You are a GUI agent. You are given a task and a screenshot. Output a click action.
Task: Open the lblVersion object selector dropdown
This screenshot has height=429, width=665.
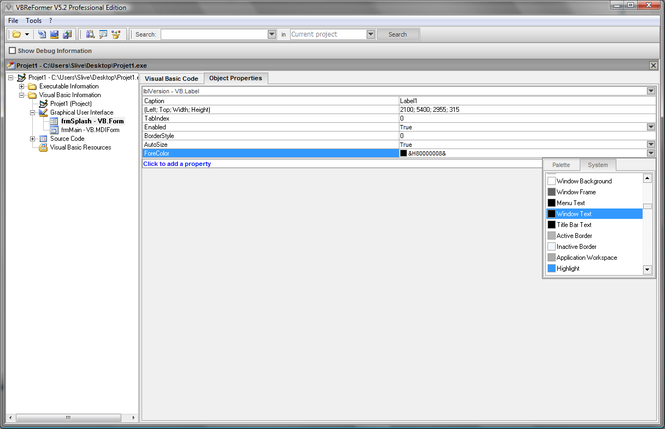point(651,91)
